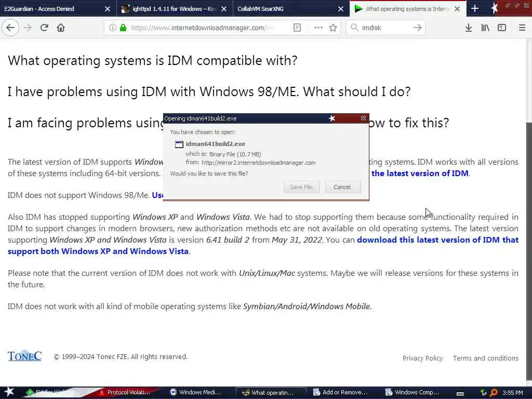Select the 'What operatin...' Firefox taskbar button
The width and height of the screenshot is (532, 399).
271,393
